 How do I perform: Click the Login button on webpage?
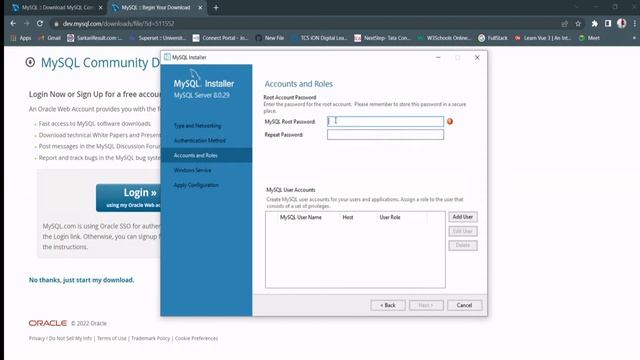129,198
